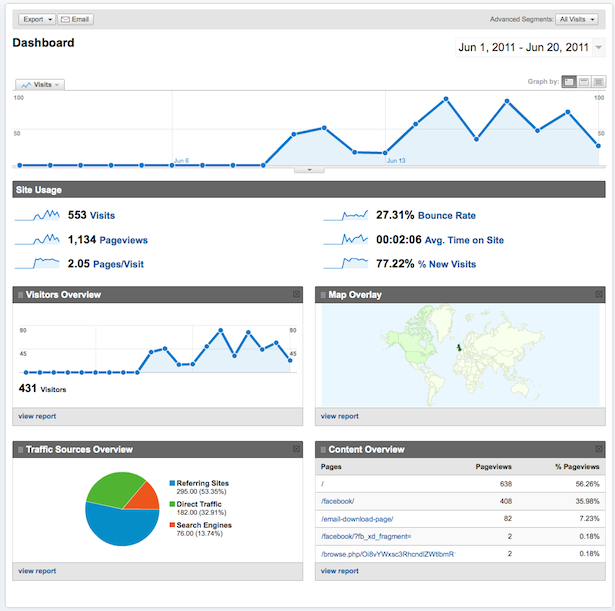Screen dimensions: 615x611
Task: Open the Visits report link
Action: [102, 215]
